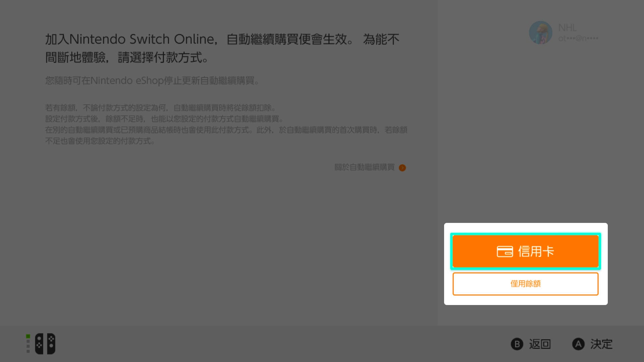Click the masked email ot•••@n••••
The height and width of the screenshot is (362, 644).
click(x=578, y=39)
